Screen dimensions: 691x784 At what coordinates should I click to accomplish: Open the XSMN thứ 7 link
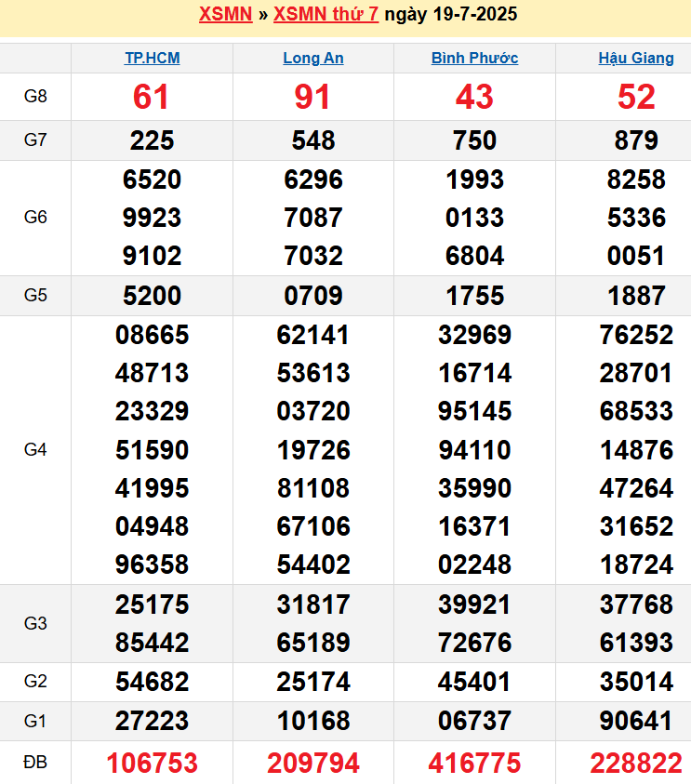(x=326, y=14)
